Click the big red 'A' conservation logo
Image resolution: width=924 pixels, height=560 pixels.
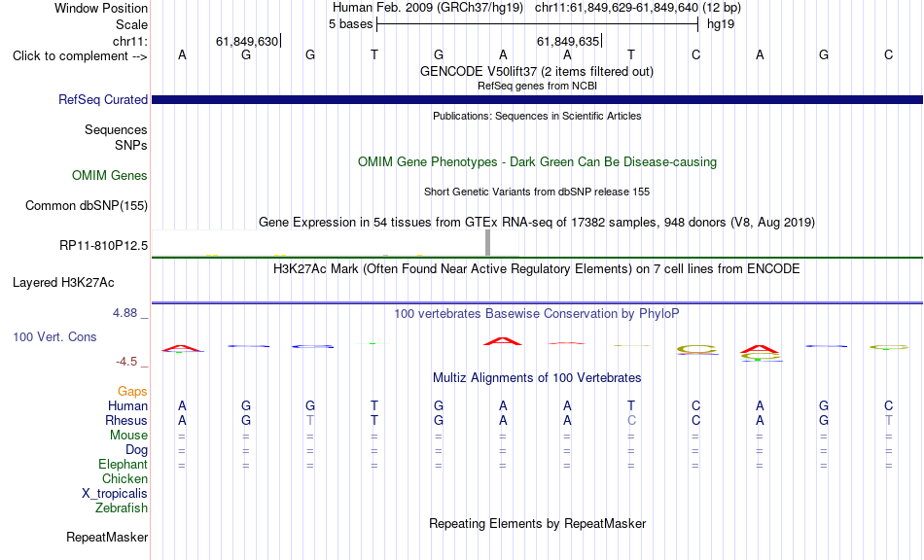[x=503, y=341]
